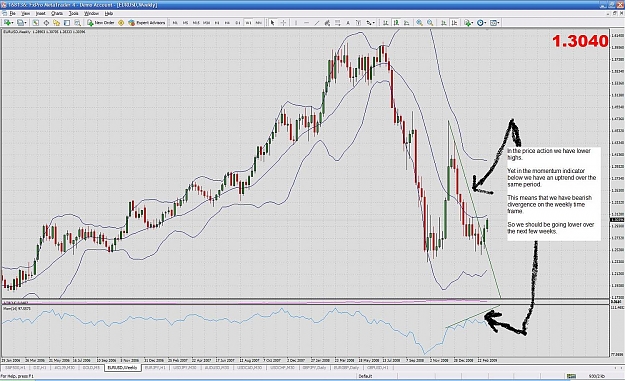This screenshot has height=381, width=625.
Task: Select the trendline drawing tool
Action: [x=317, y=23]
